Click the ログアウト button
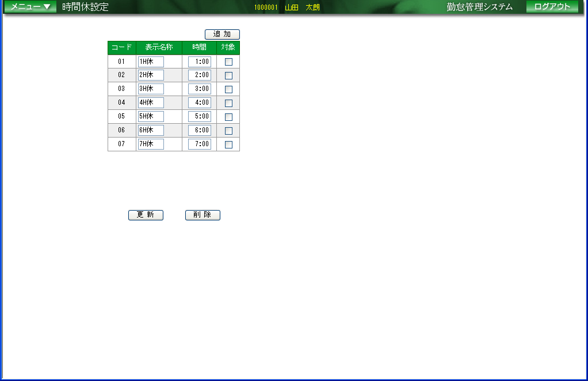588x381 pixels. point(552,6)
